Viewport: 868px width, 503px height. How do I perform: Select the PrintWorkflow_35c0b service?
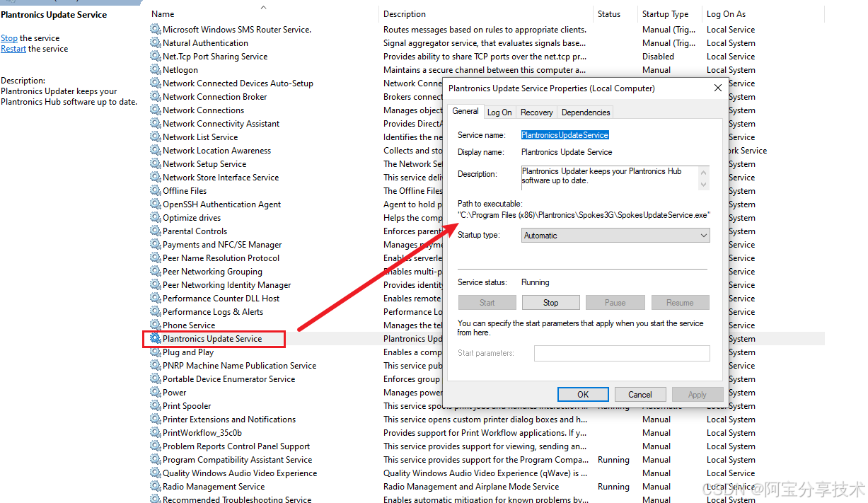coord(202,433)
